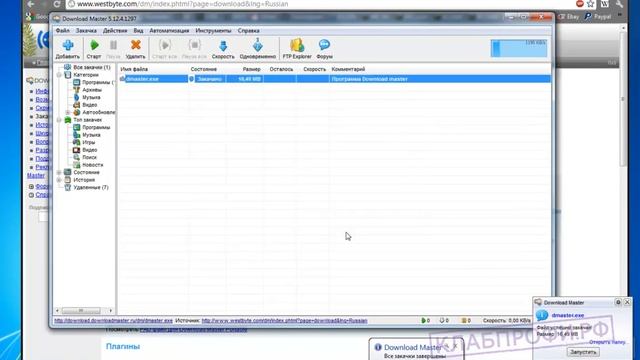Open the Действия menu
Screen dimensions: 640x360
pyautogui.click(x=115, y=31)
